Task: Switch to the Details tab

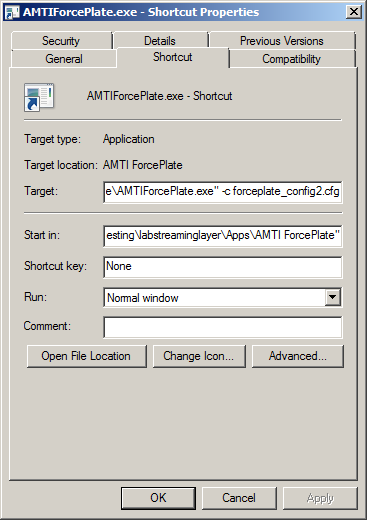Action: tap(160, 41)
